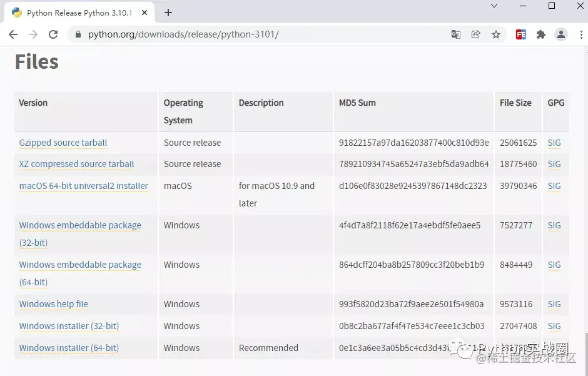Click file size 9573116

(516, 304)
